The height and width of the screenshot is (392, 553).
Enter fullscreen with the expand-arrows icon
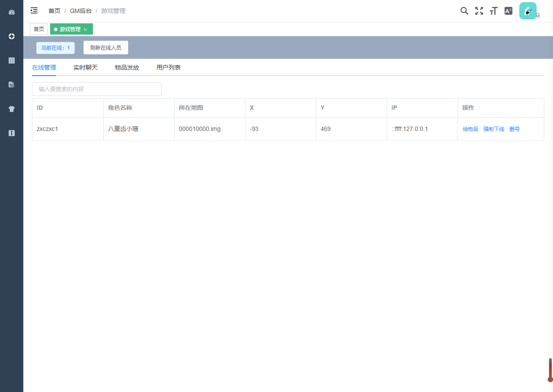[479, 11]
